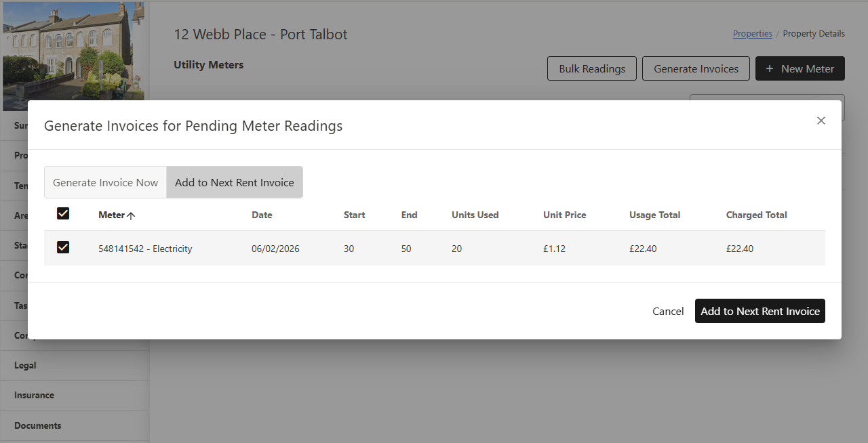Sort readings by Units Used header

tap(475, 215)
